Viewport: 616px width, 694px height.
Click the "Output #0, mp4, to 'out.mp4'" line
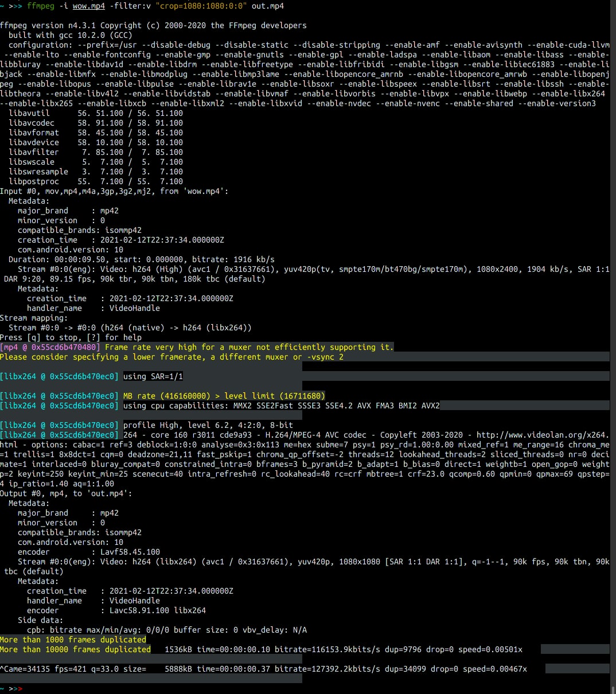66,493
